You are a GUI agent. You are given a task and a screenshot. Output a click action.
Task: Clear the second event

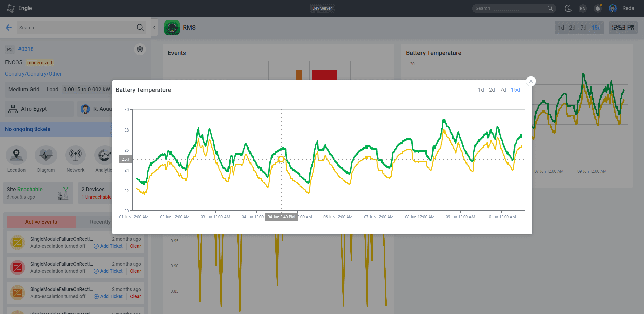(135, 271)
